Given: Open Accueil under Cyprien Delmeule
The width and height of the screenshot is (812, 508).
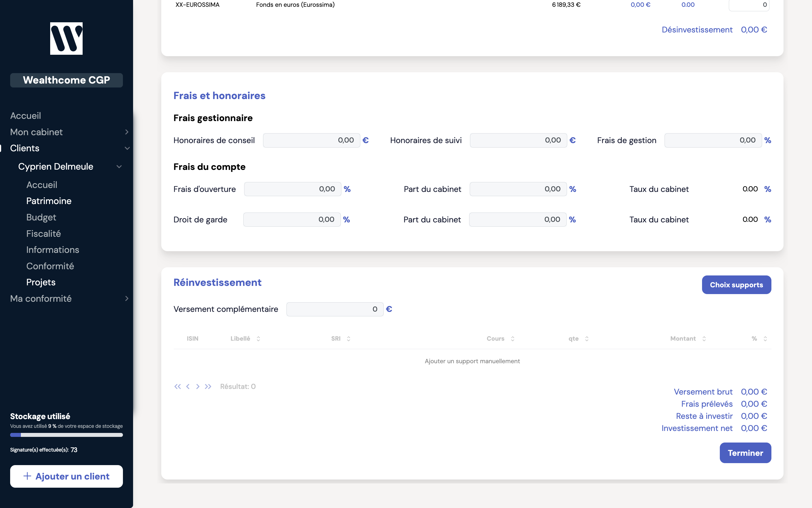Looking at the screenshot, I should 42,185.
